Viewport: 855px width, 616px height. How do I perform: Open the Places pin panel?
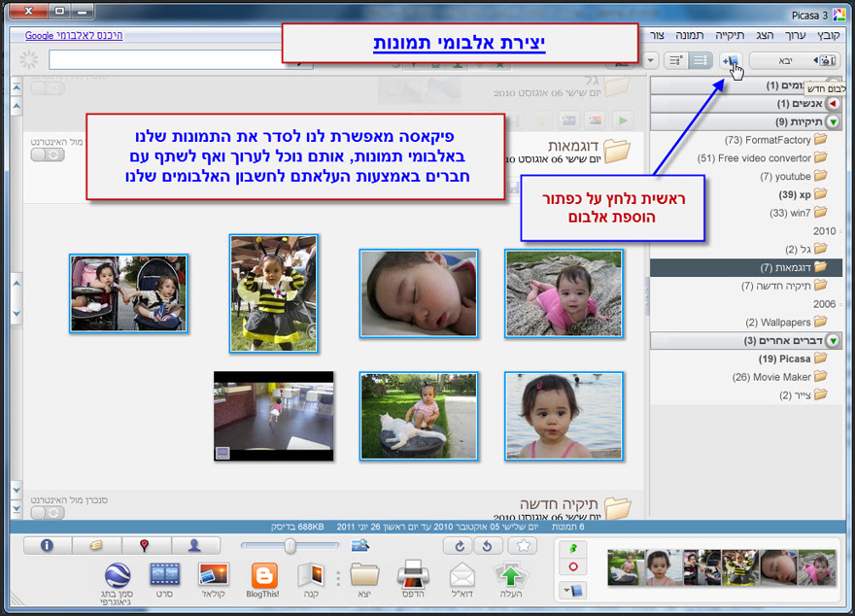point(145,545)
